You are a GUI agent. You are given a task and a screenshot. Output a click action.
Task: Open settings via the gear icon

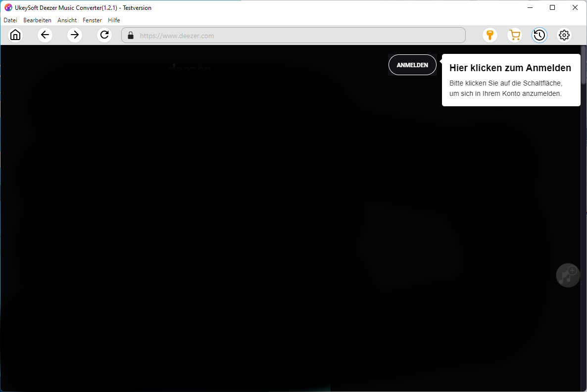[564, 35]
